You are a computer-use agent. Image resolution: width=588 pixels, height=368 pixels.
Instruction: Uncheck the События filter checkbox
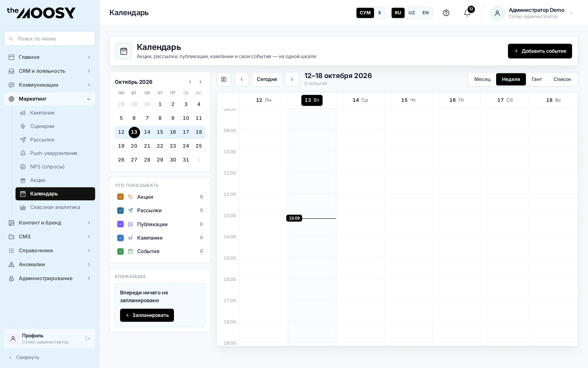click(x=120, y=251)
